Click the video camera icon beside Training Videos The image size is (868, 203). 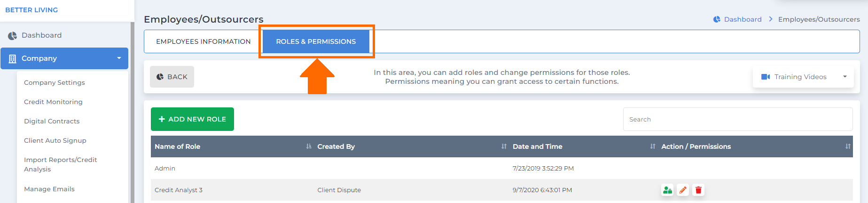tap(766, 77)
